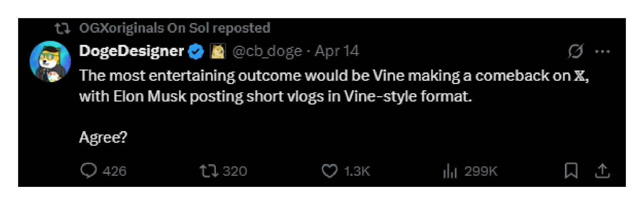
Task: Click the 1.3K likes count
Action: (x=357, y=171)
